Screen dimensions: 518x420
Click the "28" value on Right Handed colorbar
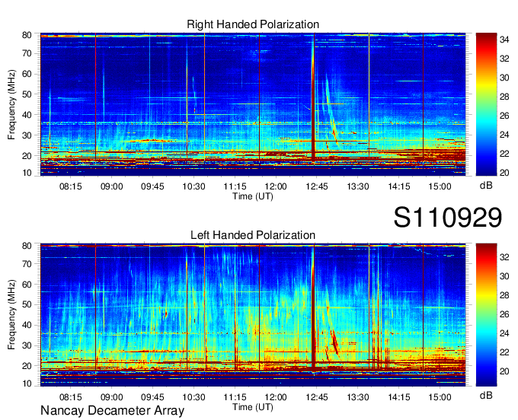point(504,97)
